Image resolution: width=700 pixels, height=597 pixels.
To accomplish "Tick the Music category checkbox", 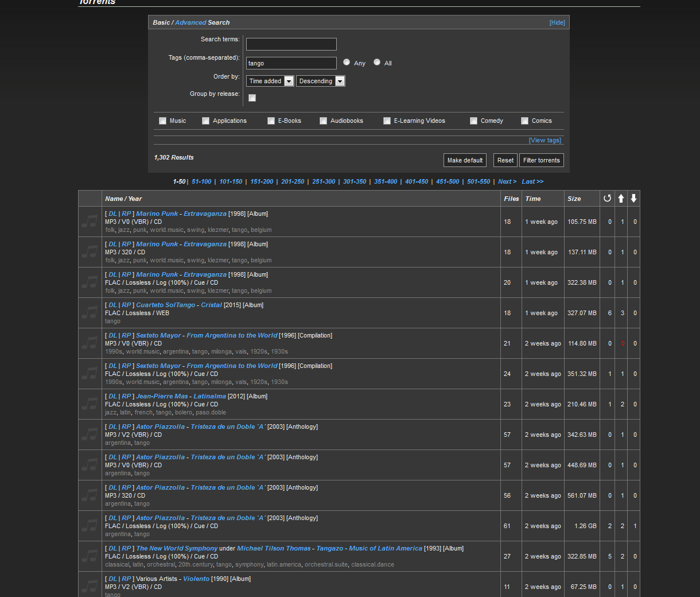I will [162, 121].
